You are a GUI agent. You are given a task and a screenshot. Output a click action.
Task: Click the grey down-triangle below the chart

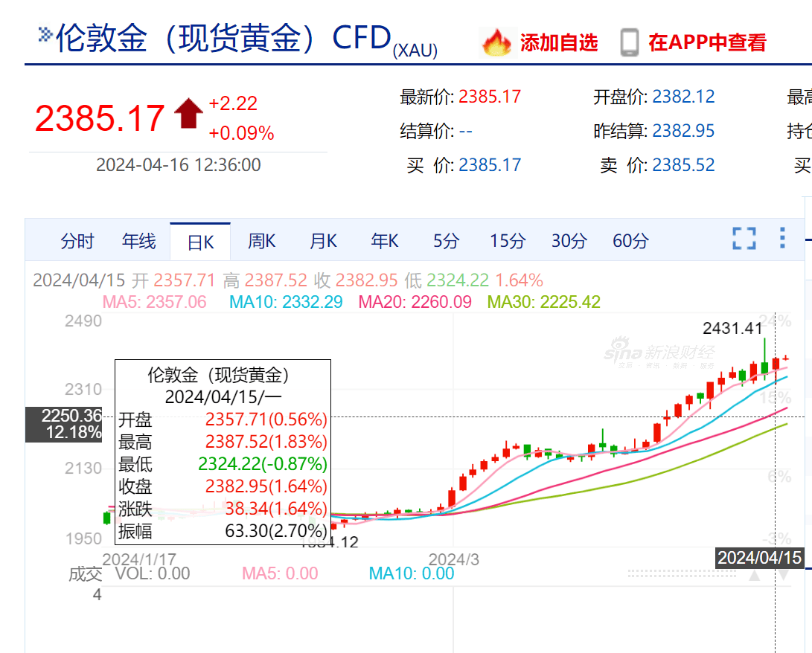[783, 575]
